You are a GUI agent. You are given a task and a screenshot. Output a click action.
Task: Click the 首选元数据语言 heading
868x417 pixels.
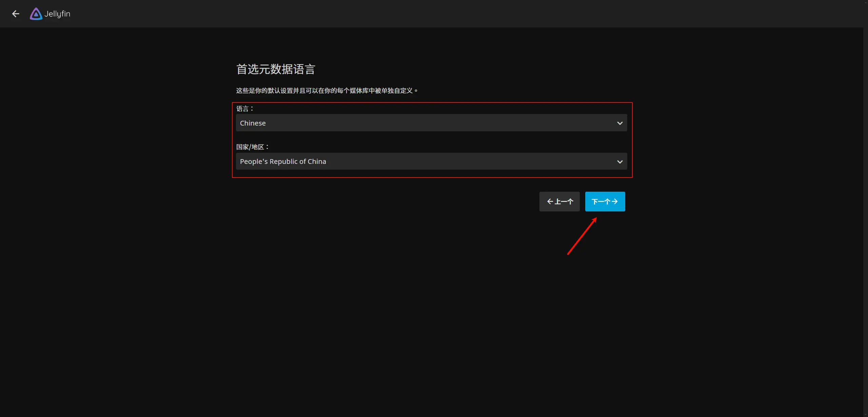[275, 69]
